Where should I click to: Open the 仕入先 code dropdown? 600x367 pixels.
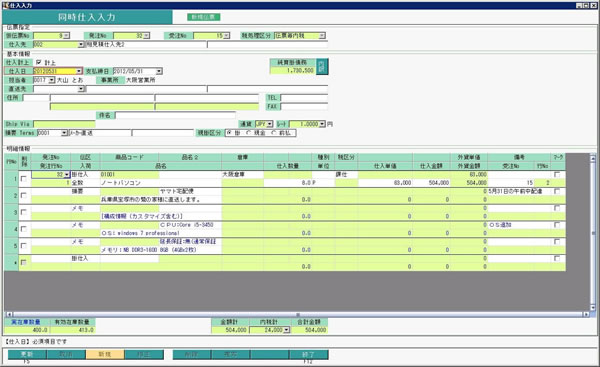click(81, 45)
